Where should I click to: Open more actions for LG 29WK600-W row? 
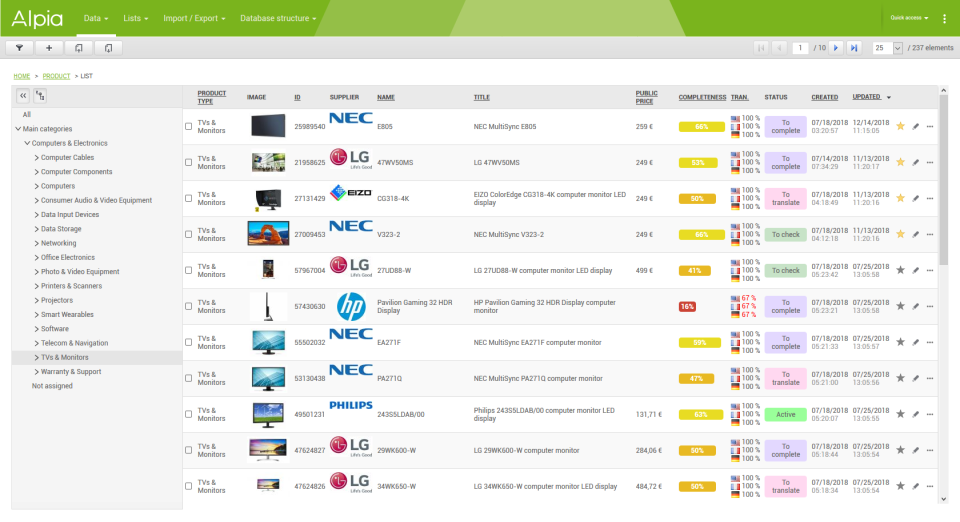(930, 450)
